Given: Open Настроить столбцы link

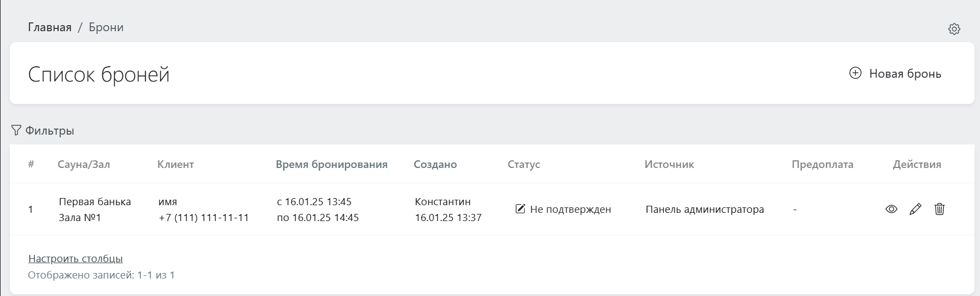Looking at the screenshot, I should (75, 258).
